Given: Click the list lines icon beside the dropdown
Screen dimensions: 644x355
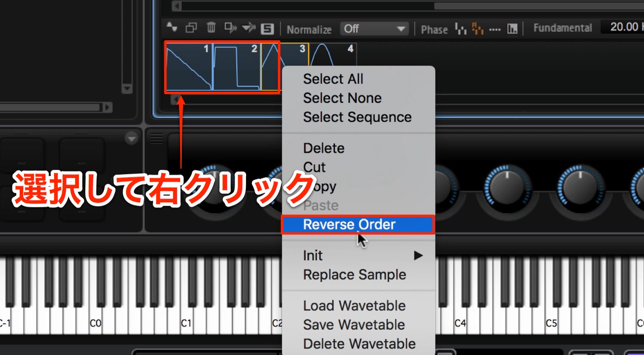Looking at the screenshot, I should pyautogui.click(x=156, y=138).
